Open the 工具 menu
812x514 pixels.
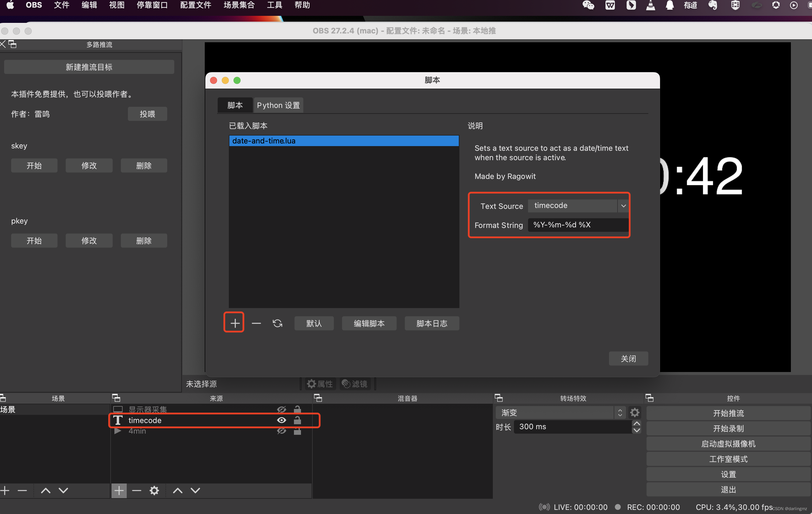275,5
